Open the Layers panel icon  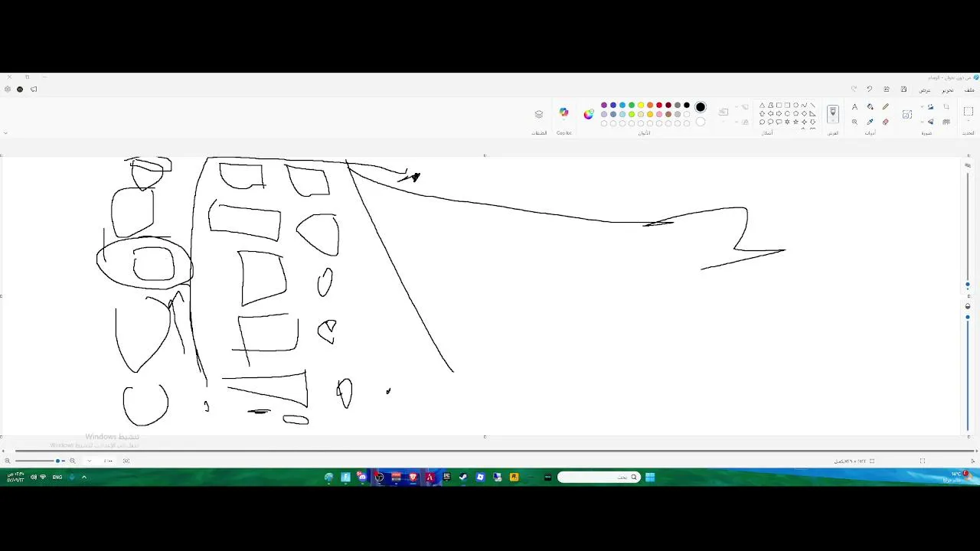539,114
